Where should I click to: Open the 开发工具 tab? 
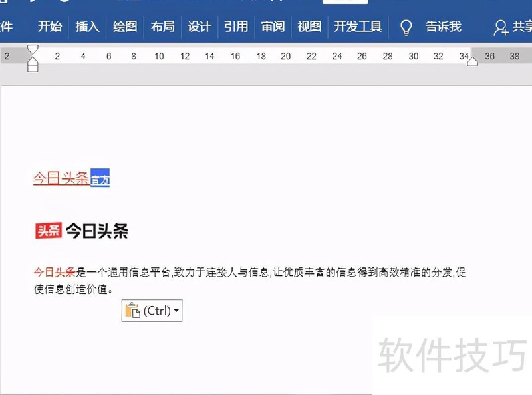click(x=358, y=27)
